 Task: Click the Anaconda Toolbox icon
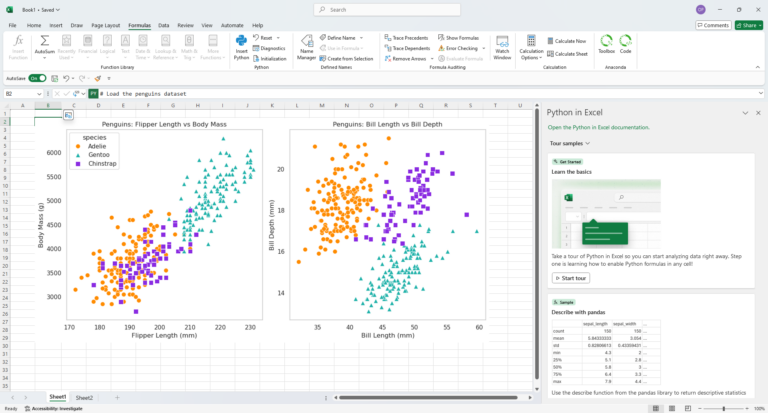pos(606,43)
